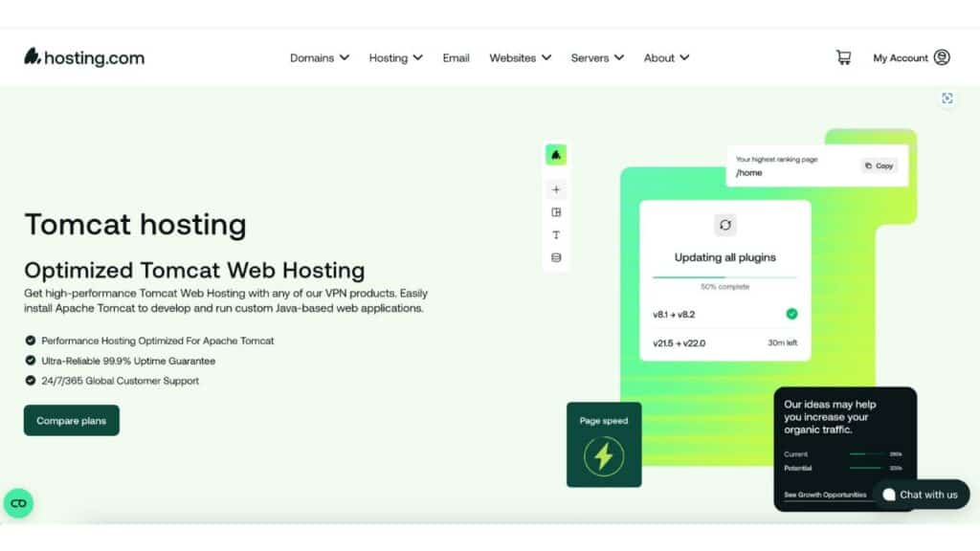980x551 pixels.
Task: Click the checkmark beside Uptime Guarantee bullet
Action: click(29, 361)
